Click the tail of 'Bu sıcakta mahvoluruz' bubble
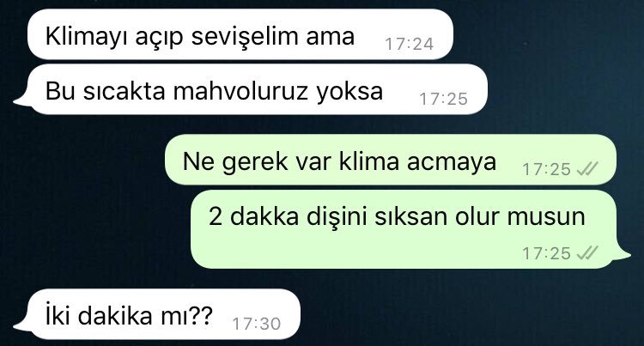The width and height of the screenshot is (644, 346). pos(22,100)
